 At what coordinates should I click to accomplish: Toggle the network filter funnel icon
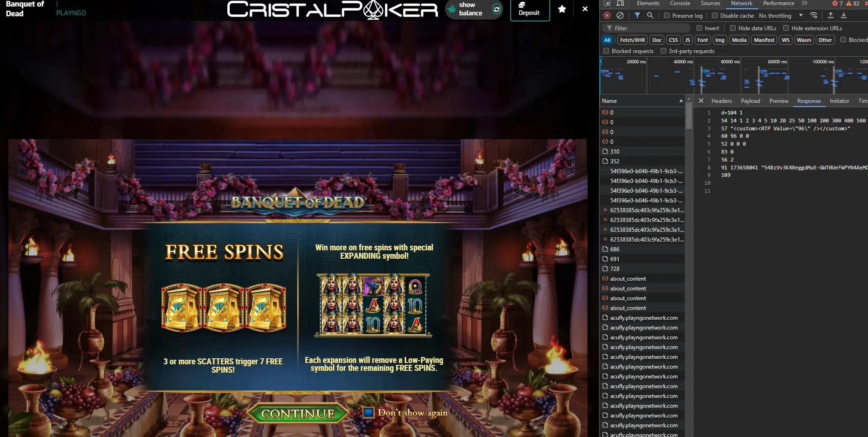(x=637, y=15)
